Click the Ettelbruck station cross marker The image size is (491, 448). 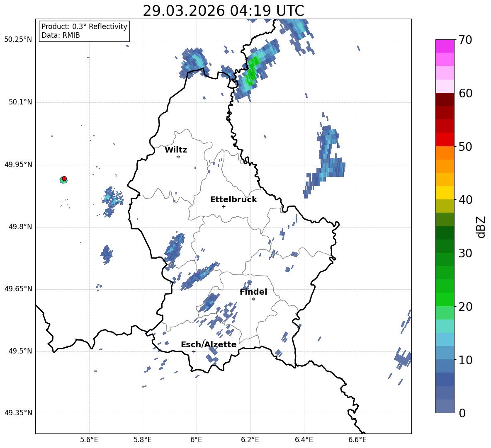tap(224, 206)
